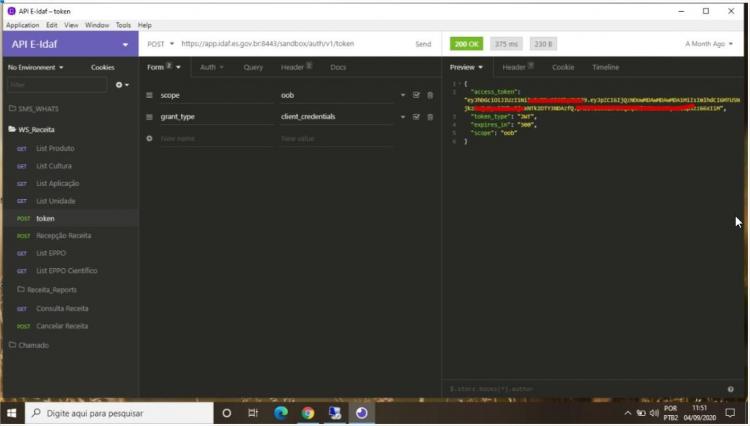Launch Microsoft Edge from the taskbar
This screenshot has width=750, height=426.
point(281,413)
